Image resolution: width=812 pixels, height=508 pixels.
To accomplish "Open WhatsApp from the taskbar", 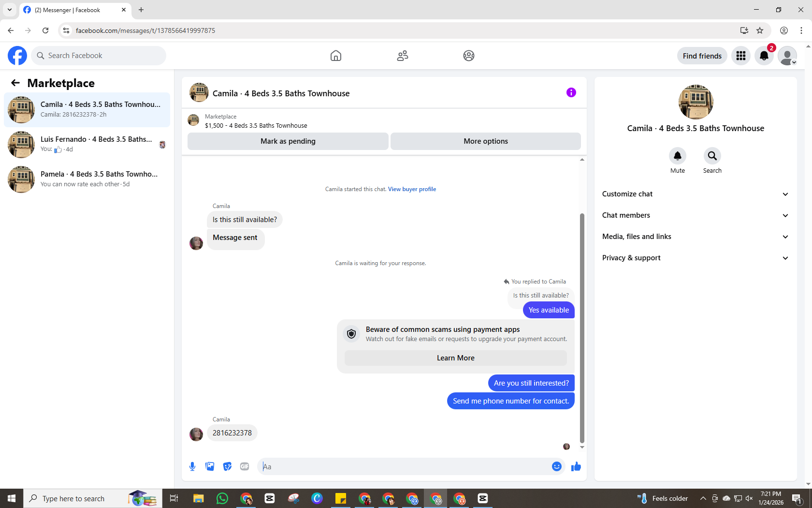I will tap(222, 498).
